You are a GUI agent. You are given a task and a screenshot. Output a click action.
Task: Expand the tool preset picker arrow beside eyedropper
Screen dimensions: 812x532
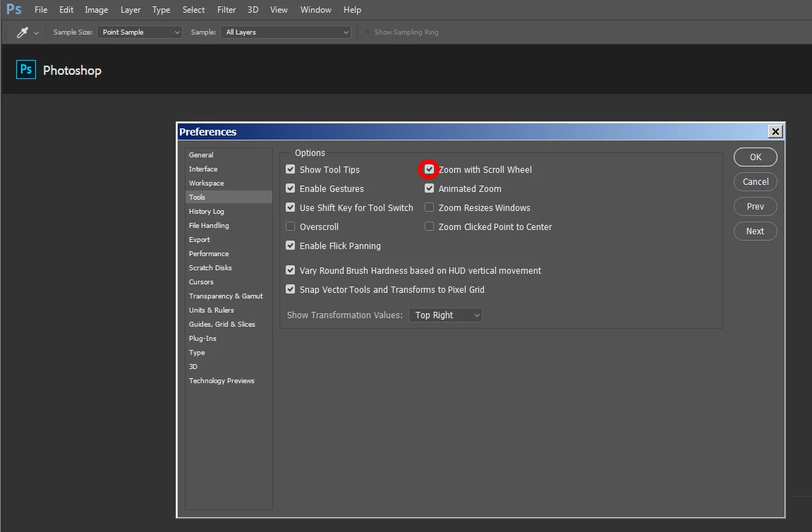[x=36, y=32]
